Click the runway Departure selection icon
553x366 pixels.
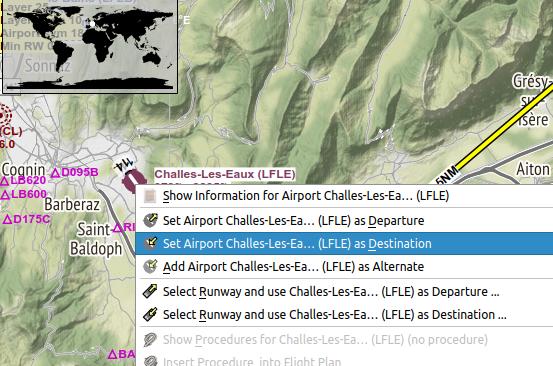[150, 292]
